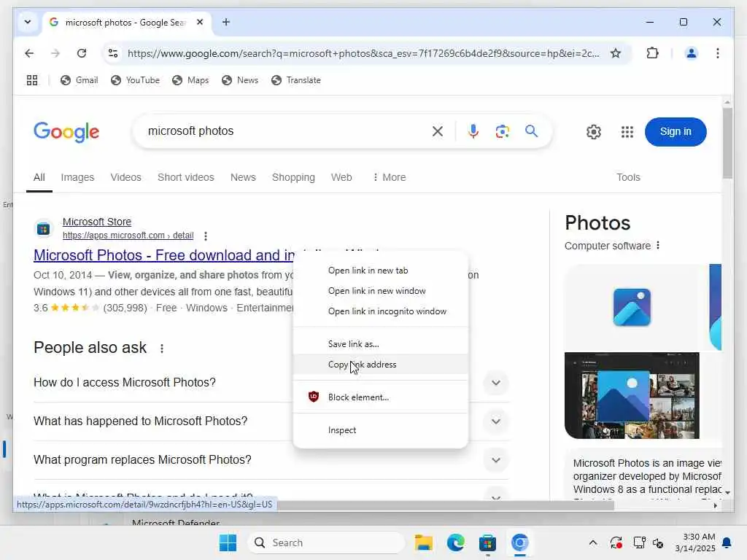
Task: Open Microsoft Store site name link
Action: pyautogui.click(x=97, y=222)
